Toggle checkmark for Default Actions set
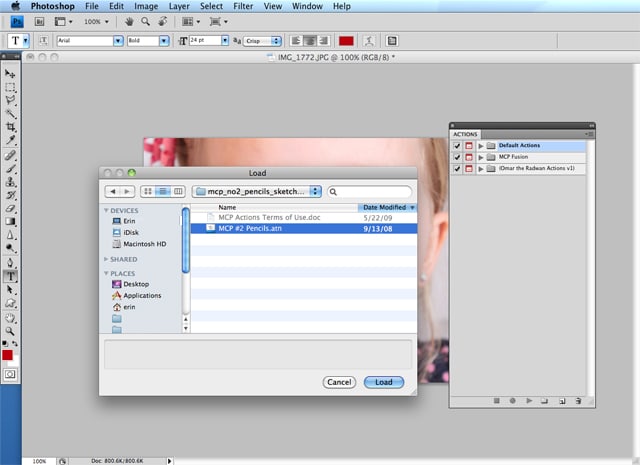The width and height of the screenshot is (640, 465). [x=457, y=146]
